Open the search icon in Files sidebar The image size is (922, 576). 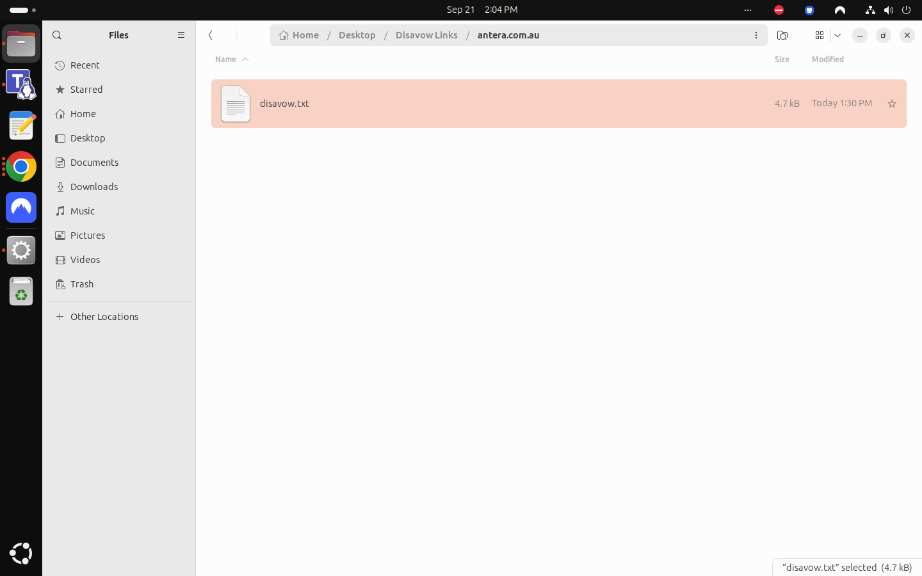(x=57, y=35)
